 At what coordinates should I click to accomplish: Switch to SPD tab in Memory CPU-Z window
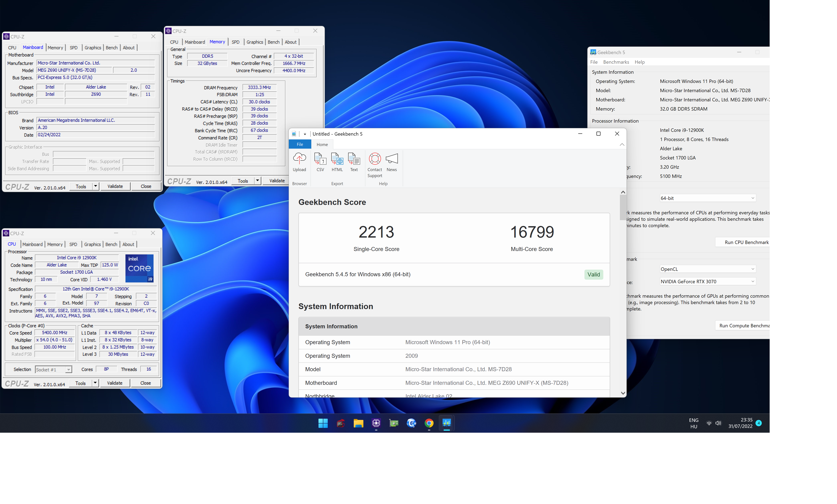coord(235,42)
